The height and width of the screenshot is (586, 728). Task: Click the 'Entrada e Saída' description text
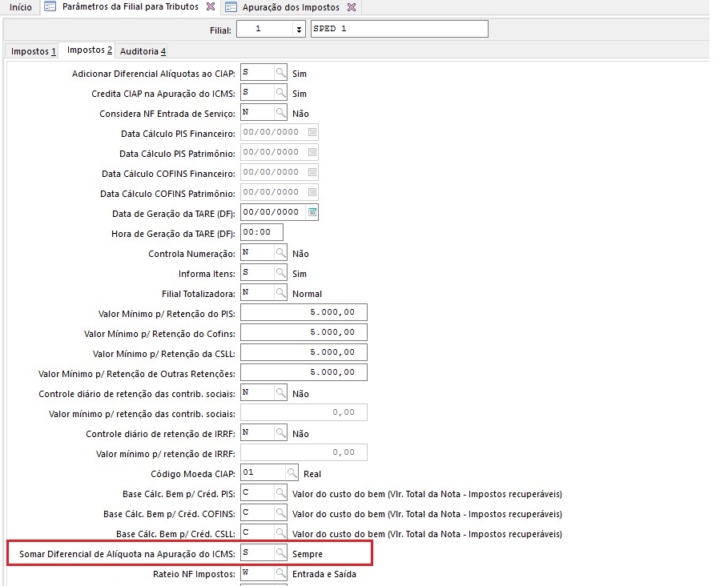tap(324, 574)
